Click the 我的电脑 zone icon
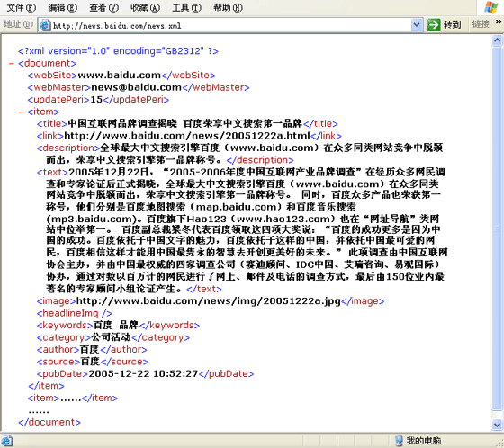The width and height of the screenshot is (504, 448). click(x=399, y=441)
